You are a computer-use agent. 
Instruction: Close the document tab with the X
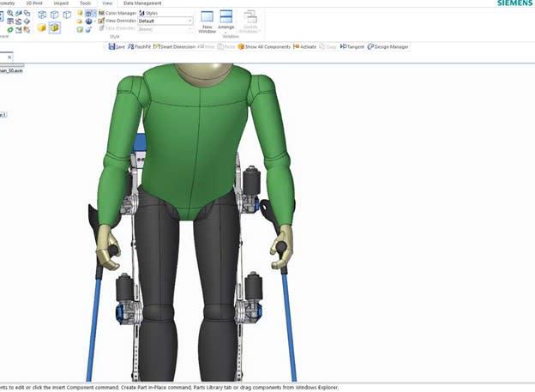(9, 57)
